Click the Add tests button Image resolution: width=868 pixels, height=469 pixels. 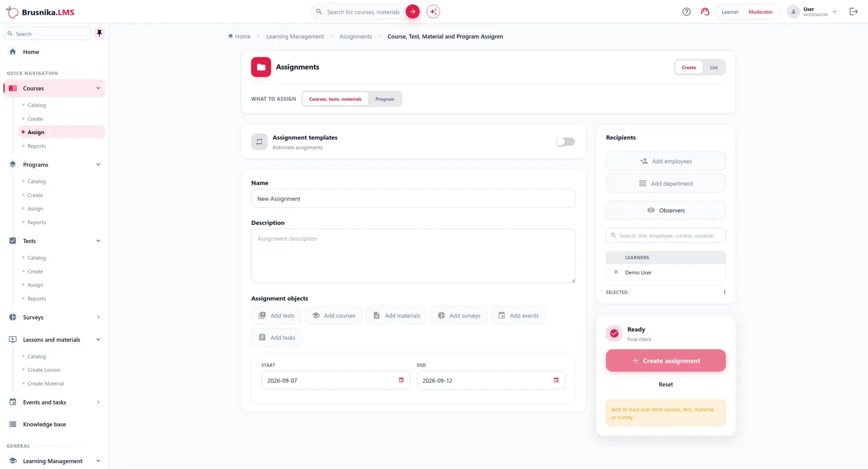[276, 315]
